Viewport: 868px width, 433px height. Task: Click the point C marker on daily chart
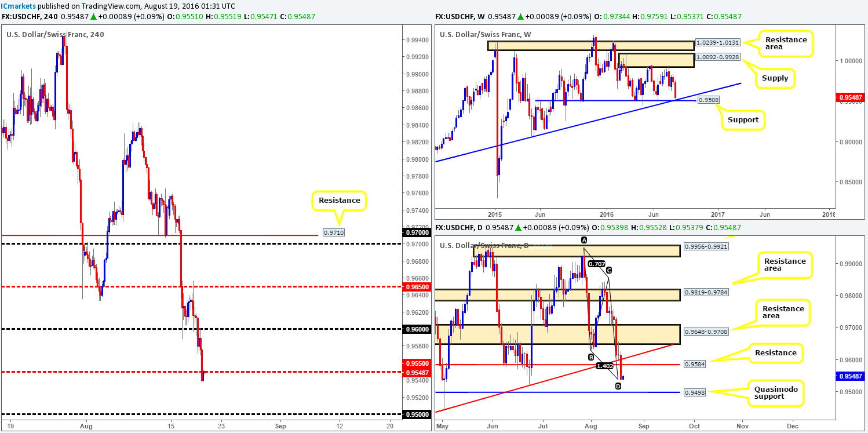tap(609, 270)
